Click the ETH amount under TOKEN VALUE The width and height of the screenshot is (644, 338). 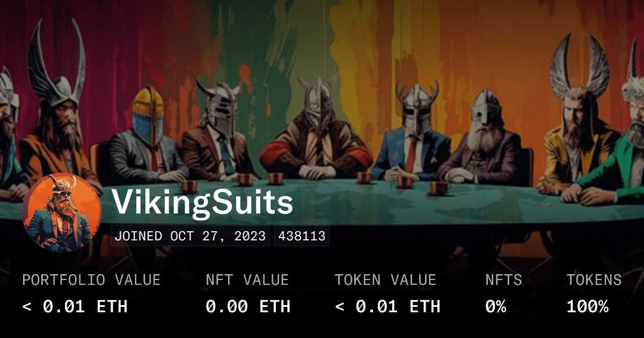[387, 306]
